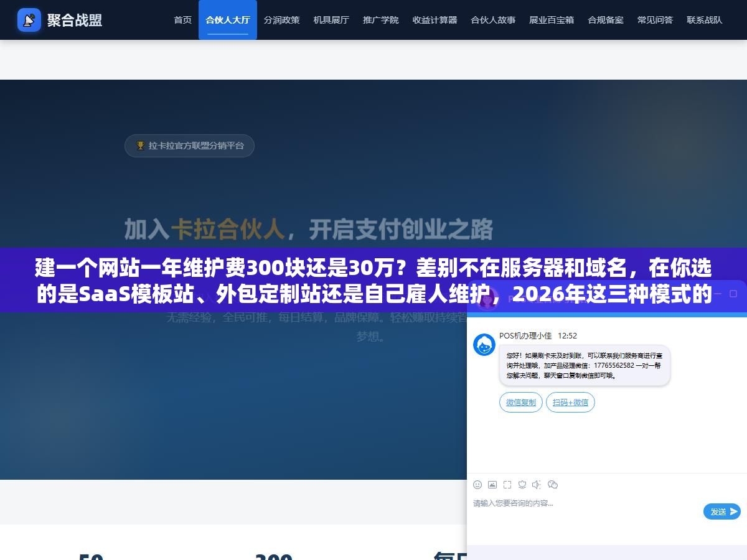
Task: Open the 分润政策 menu item
Action: tap(281, 20)
